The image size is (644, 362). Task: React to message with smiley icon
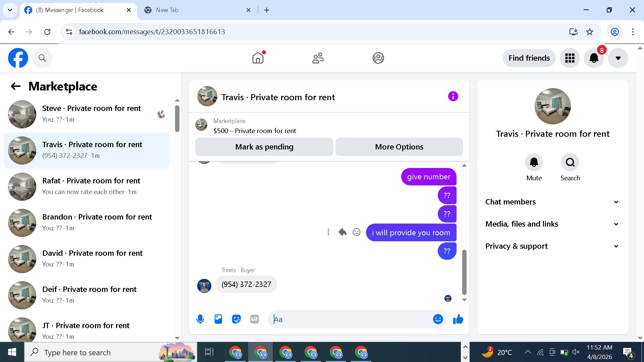coord(357,232)
